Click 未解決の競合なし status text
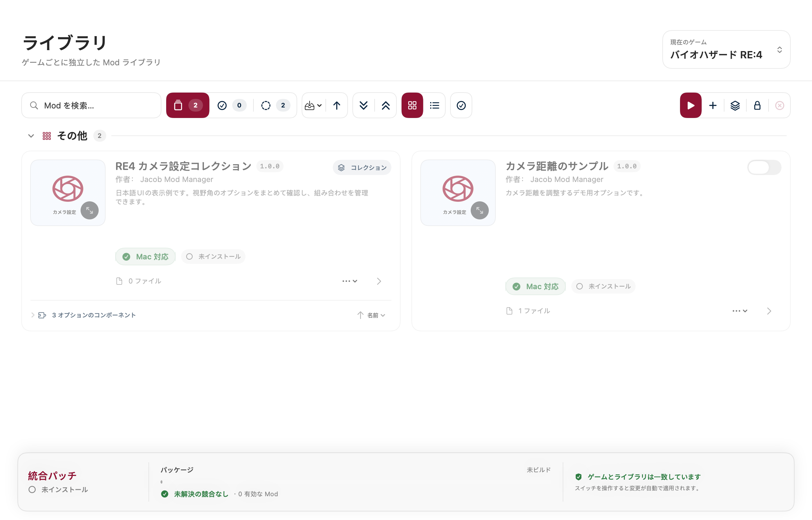812x520 pixels. click(201, 494)
